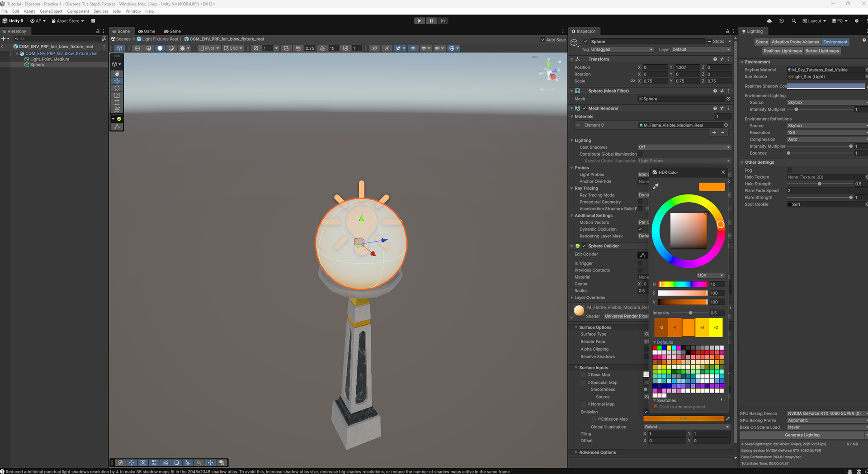Select the Transform tool
868x474 pixels.
point(117,110)
